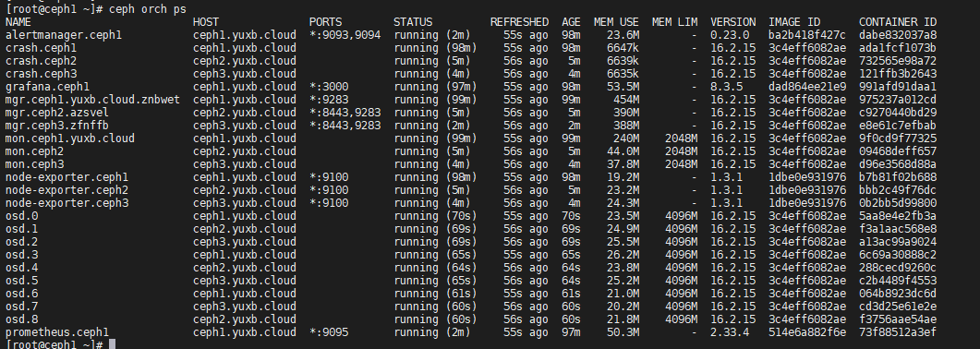
Task: Click the alertmanager.ceph1 daemon name
Action: pyautogui.click(x=64, y=35)
